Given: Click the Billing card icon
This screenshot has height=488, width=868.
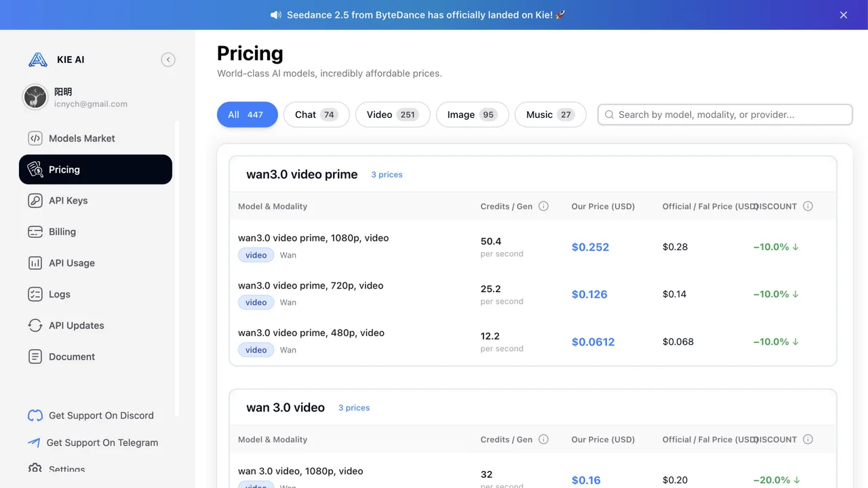Looking at the screenshot, I should 35,232.
